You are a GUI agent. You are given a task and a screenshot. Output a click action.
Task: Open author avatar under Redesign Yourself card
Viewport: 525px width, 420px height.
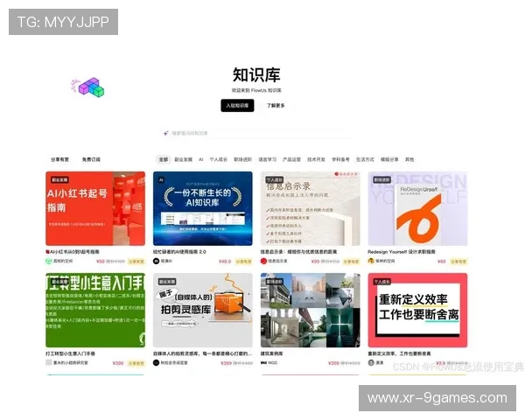[371, 261]
